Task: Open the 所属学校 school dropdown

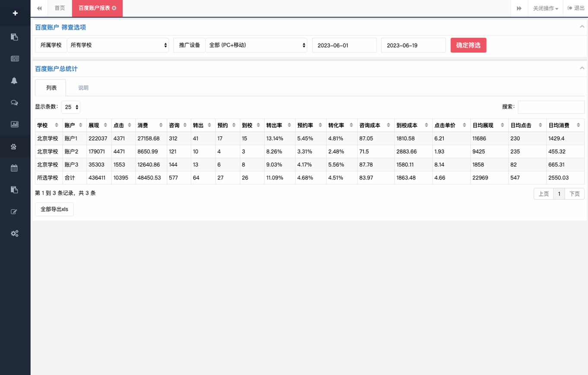Action: (x=117, y=45)
